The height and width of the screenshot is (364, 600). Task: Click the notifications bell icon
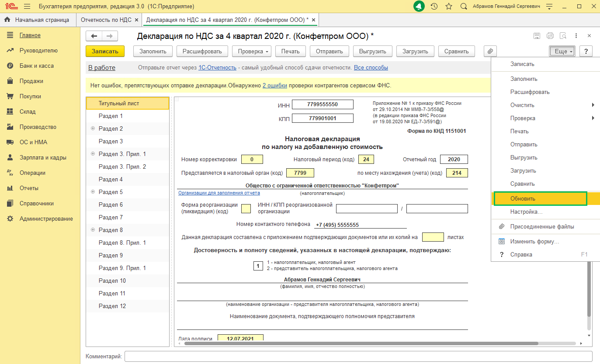point(419,7)
